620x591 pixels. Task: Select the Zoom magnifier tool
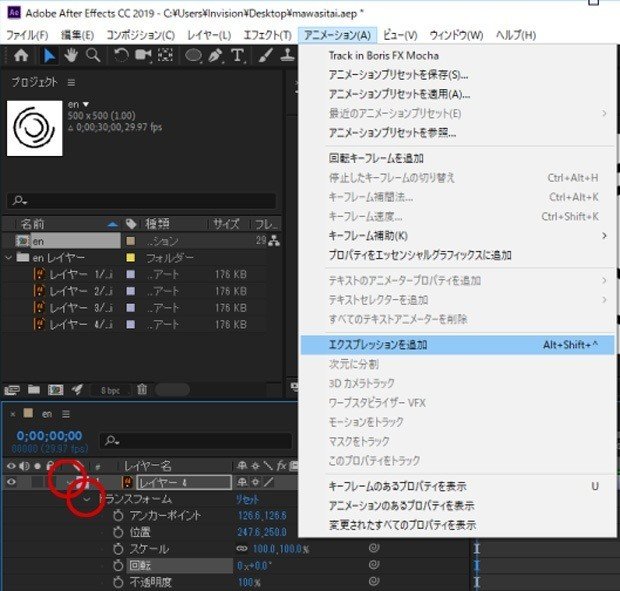point(93,55)
